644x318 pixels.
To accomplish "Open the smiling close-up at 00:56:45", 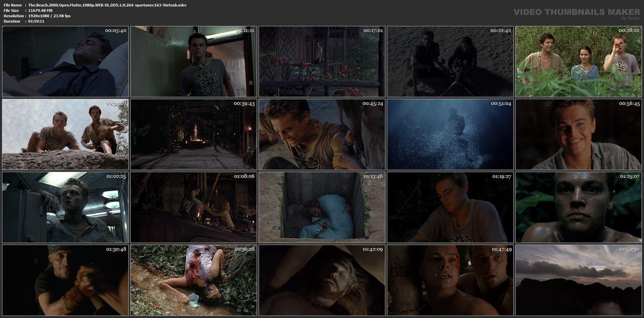I will coord(579,134).
